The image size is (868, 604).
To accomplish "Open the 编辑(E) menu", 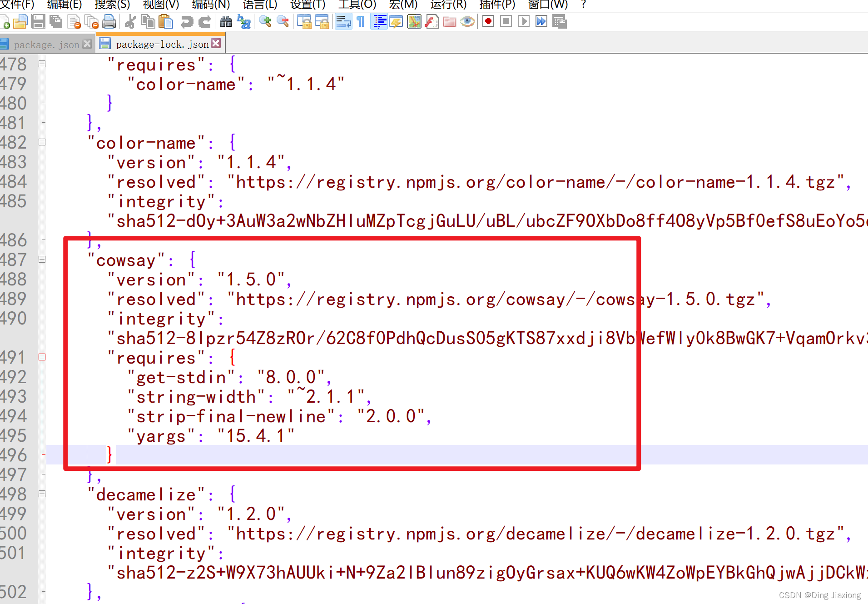I will 64,5.
